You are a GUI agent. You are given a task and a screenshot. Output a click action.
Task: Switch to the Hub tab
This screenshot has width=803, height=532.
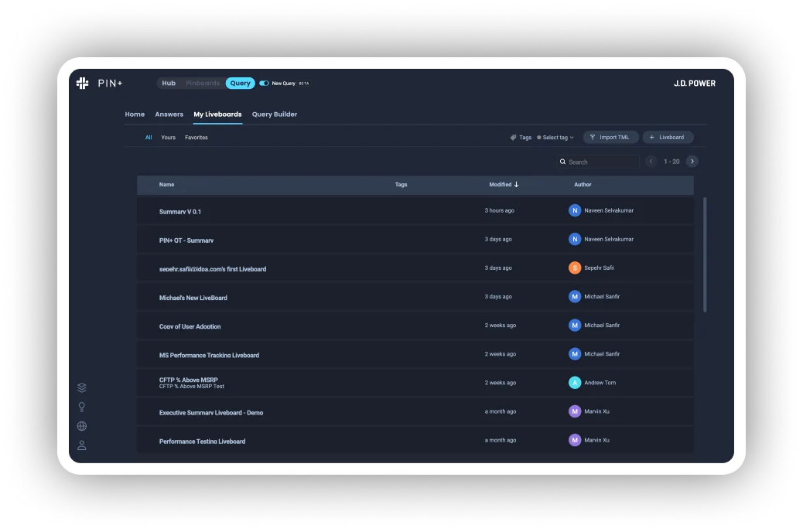point(169,83)
